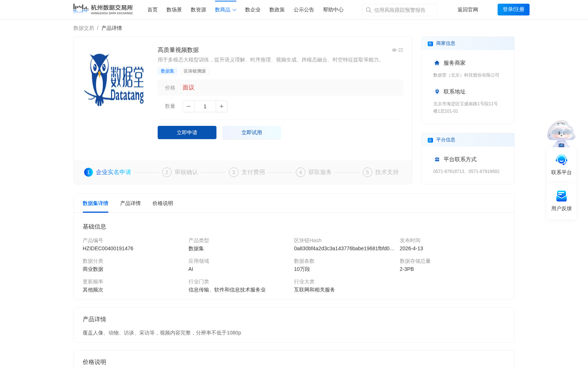This screenshot has width=588, height=368.
Task: Click the Datatang owl product logo
Action: coord(114,80)
